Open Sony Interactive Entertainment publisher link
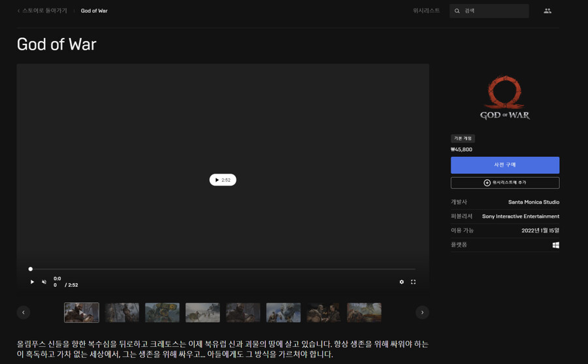 pos(521,216)
